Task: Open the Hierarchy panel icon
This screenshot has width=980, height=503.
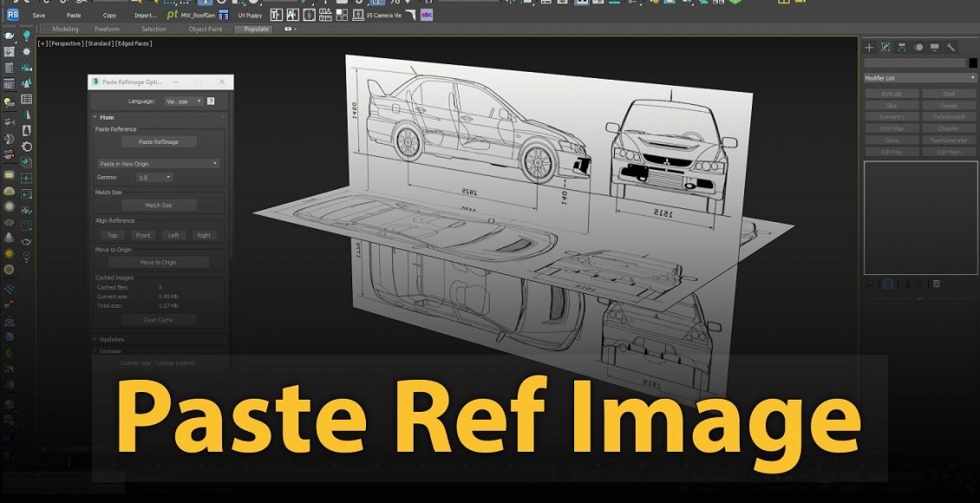Action: pyautogui.click(x=902, y=47)
